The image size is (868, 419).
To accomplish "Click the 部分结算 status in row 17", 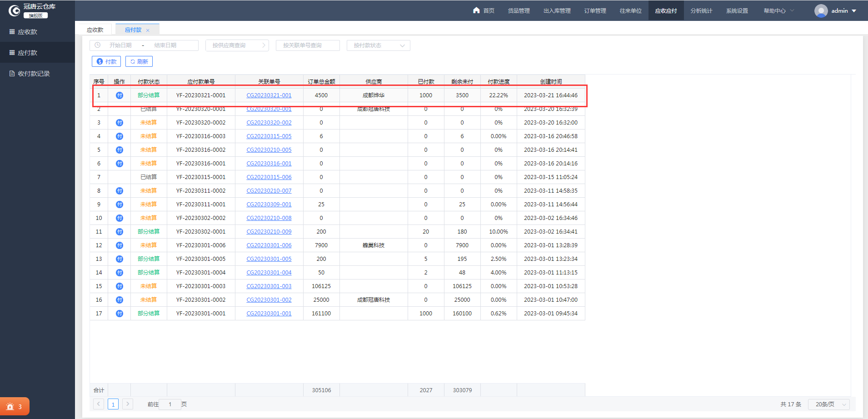I will coord(149,314).
